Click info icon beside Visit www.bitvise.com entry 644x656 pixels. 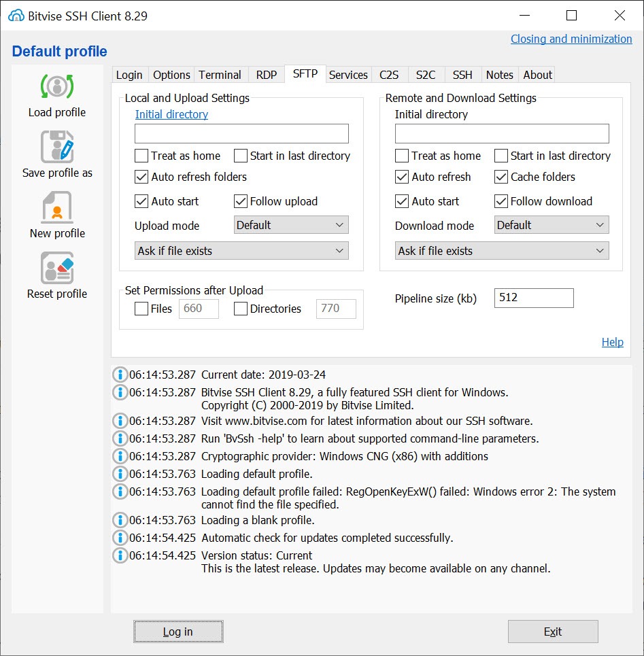click(x=120, y=421)
